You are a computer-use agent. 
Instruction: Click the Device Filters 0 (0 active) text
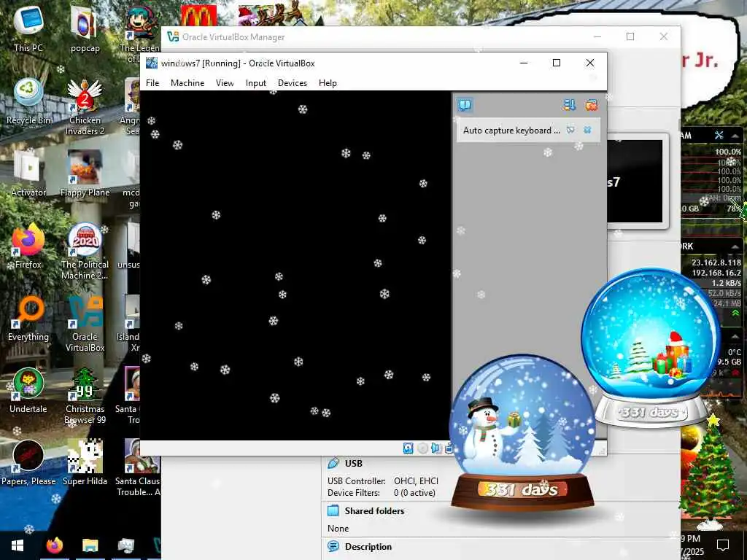(x=381, y=493)
